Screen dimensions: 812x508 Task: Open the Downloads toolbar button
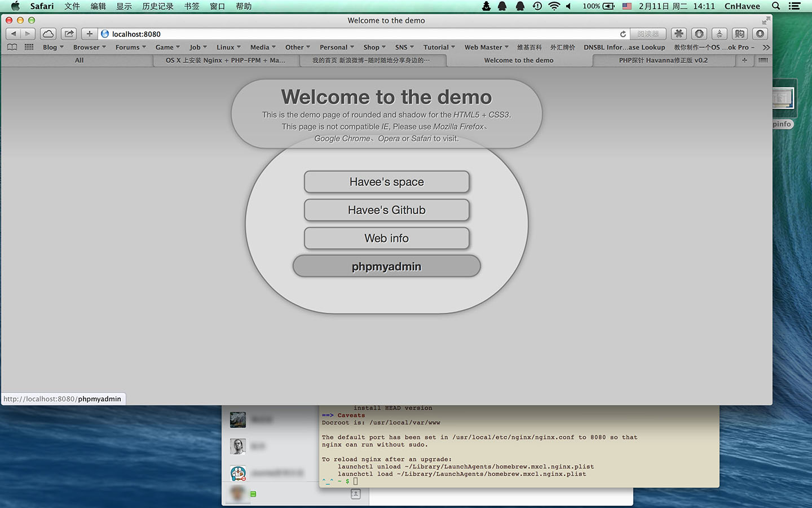(x=760, y=34)
